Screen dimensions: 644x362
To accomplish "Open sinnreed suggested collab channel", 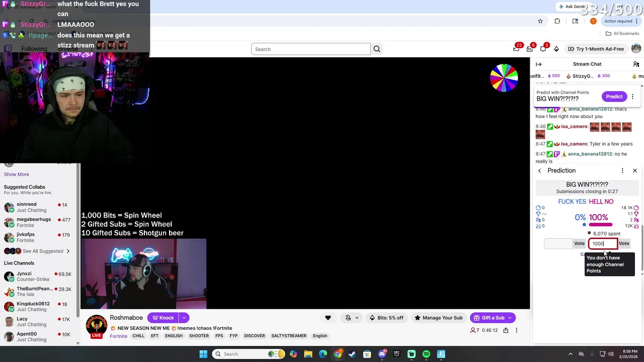I will (x=38, y=207).
